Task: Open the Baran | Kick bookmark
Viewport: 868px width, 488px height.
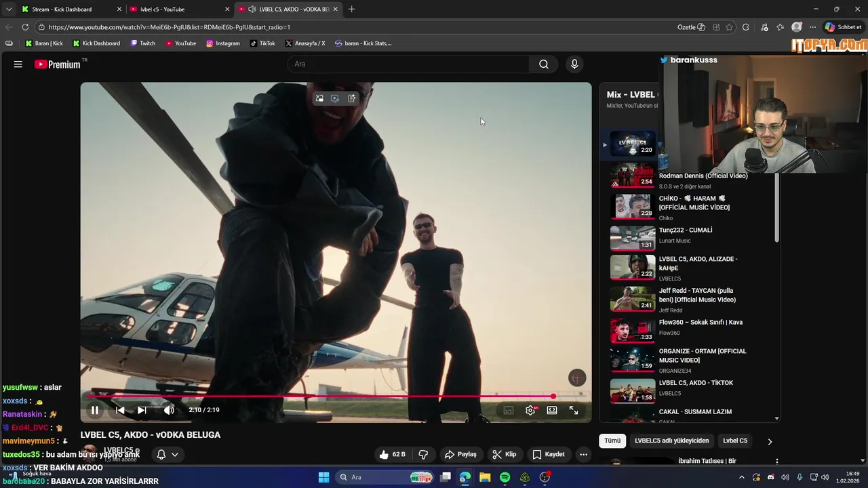Action: 44,43
